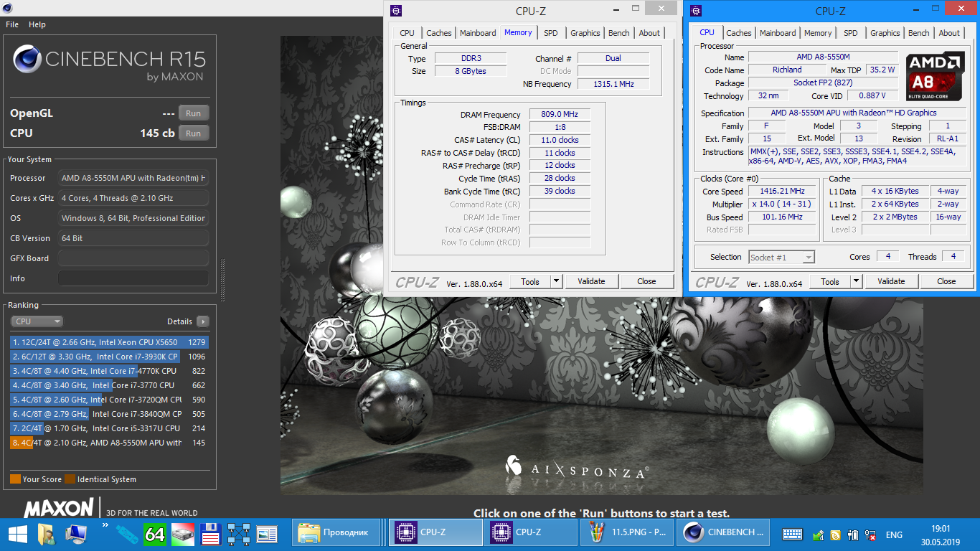Switch to Caches tab in the Memory CPU-Z window
The width and height of the screenshot is (980, 551).
[438, 33]
